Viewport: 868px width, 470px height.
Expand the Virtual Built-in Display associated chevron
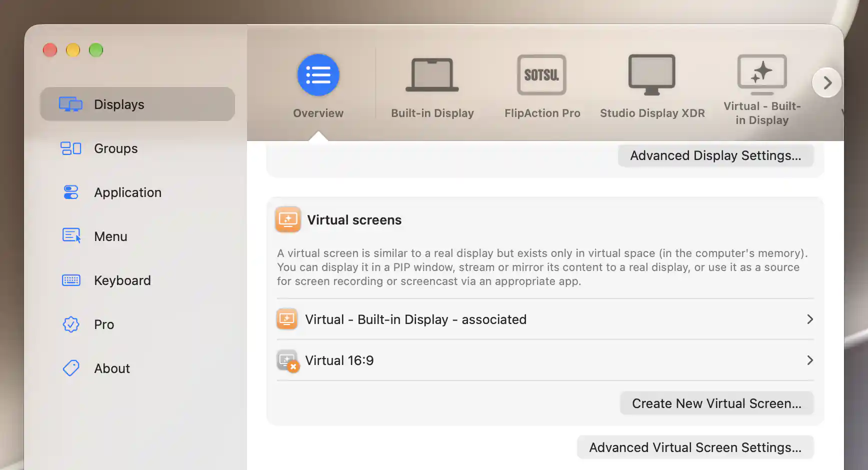coord(810,319)
